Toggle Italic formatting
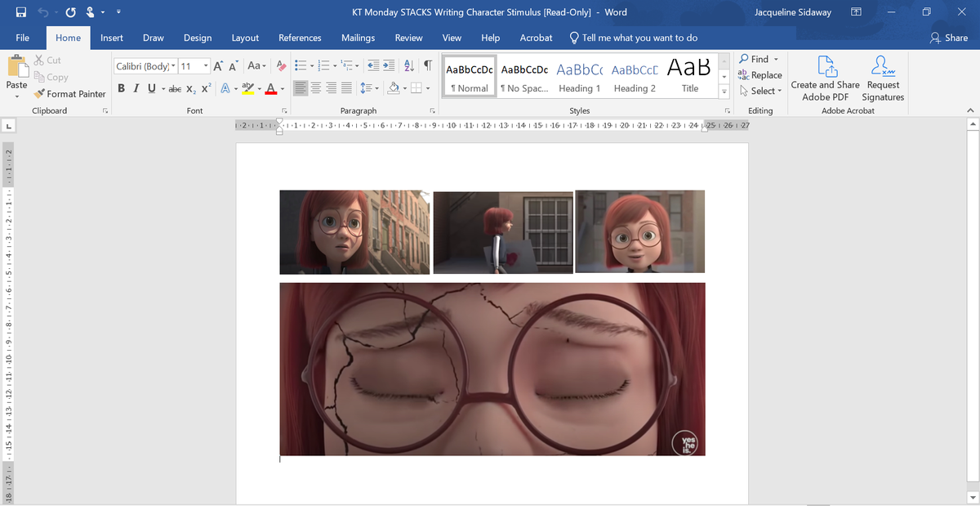 pyautogui.click(x=137, y=88)
